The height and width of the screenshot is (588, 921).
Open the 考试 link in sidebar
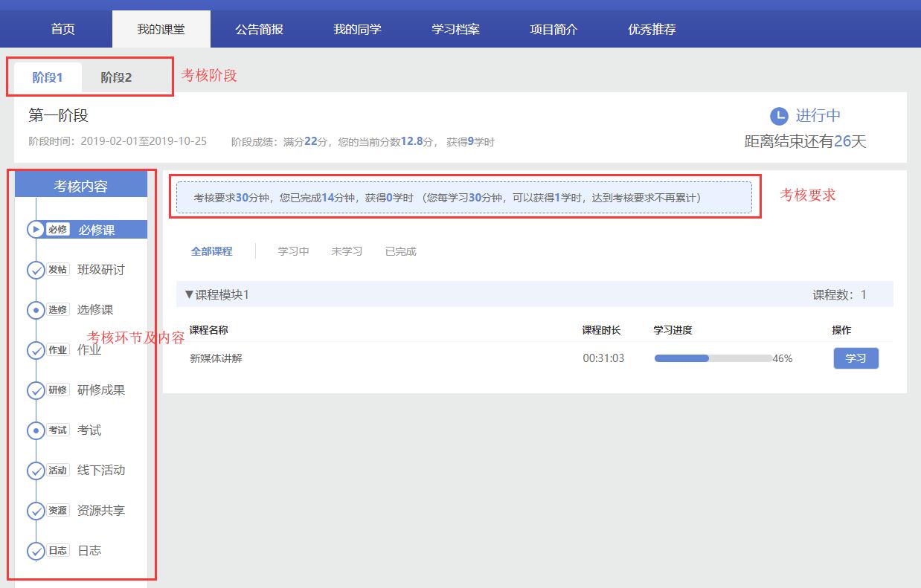[x=89, y=430]
